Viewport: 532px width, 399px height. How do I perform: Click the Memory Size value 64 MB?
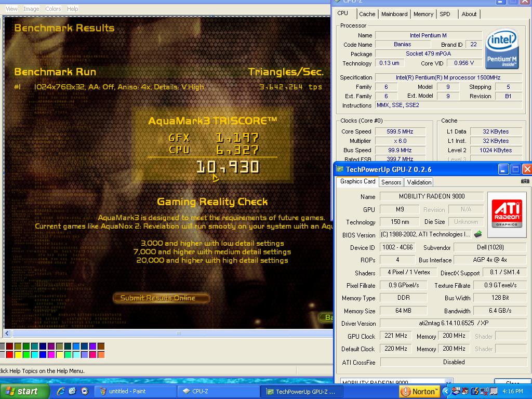pos(403,311)
